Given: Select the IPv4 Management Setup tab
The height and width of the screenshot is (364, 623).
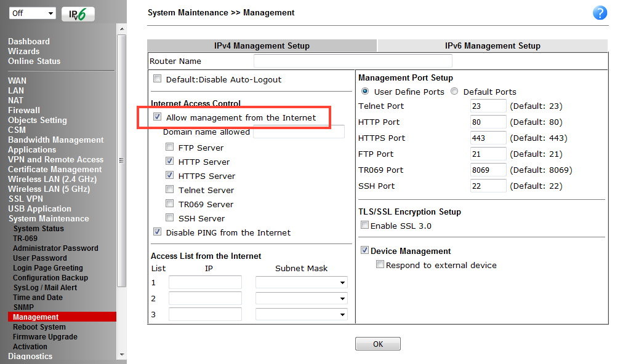Looking at the screenshot, I should (x=262, y=45).
